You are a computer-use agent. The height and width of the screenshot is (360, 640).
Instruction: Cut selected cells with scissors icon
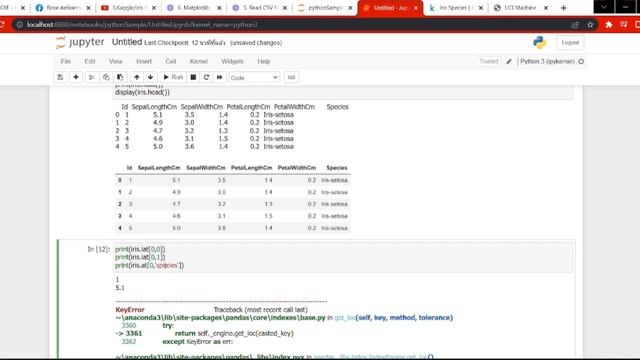(x=92, y=77)
